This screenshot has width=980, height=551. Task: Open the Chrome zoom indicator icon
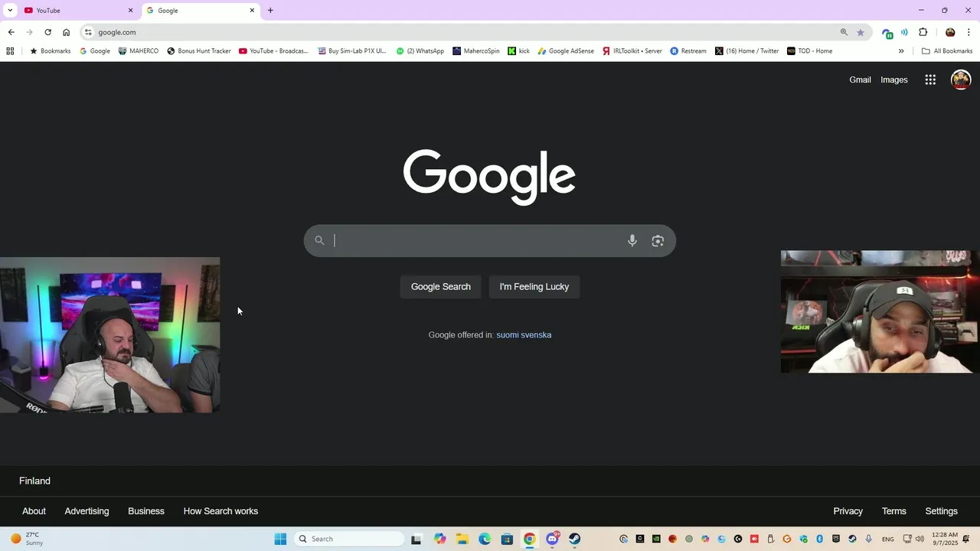click(x=844, y=32)
